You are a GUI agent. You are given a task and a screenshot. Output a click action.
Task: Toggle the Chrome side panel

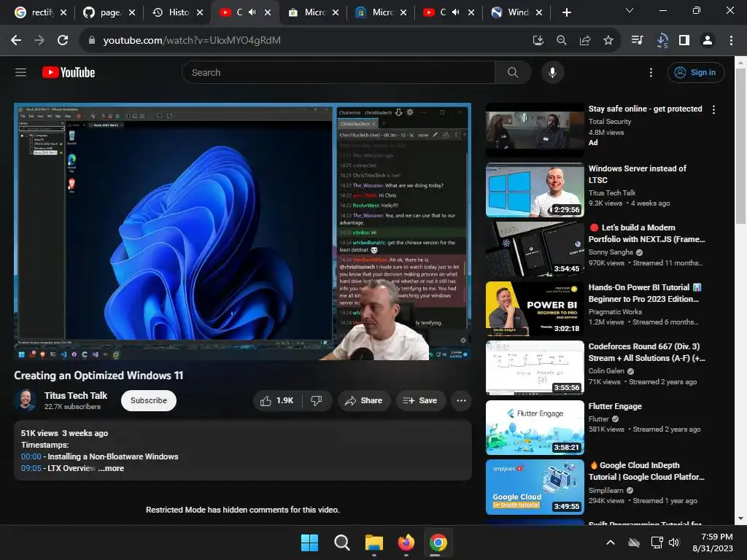(684, 41)
